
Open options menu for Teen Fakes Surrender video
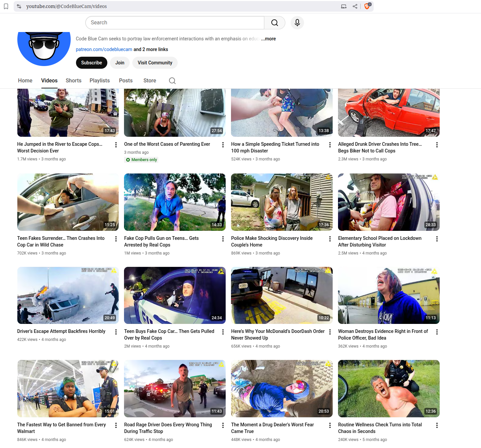click(x=116, y=239)
